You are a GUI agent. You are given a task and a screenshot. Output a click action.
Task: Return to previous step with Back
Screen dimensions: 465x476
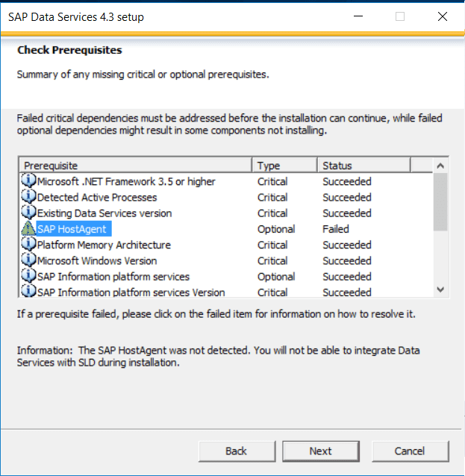click(x=237, y=451)
